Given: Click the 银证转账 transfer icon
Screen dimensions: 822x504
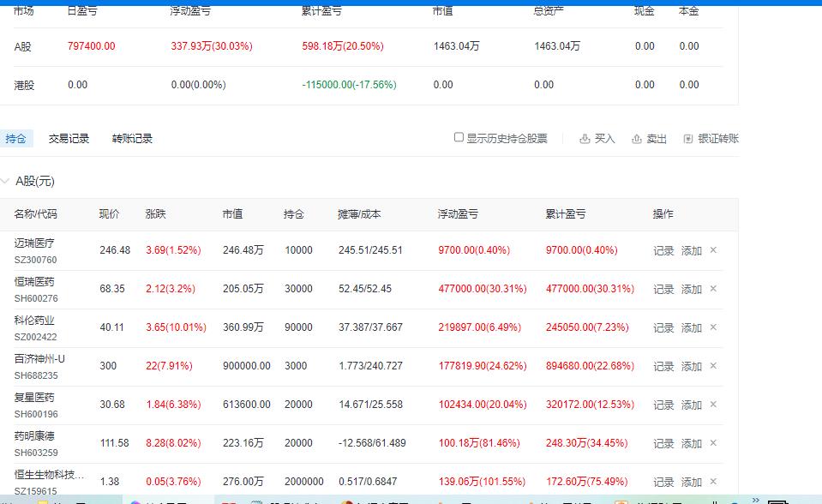Looking at the screenshot, I should 687,139.
